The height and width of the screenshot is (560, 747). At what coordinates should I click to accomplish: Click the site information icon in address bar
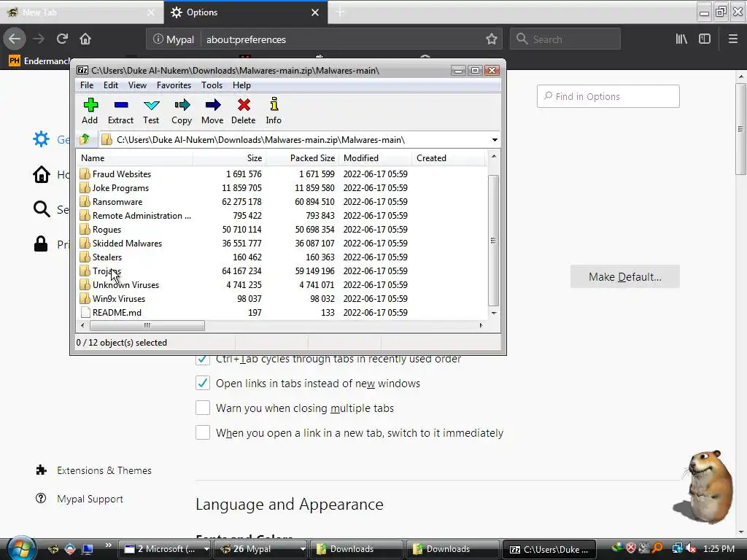tap(158, 39)
